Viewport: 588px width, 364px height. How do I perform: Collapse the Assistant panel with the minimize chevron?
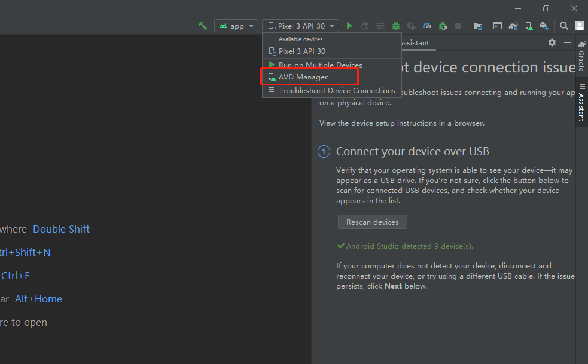567,43
